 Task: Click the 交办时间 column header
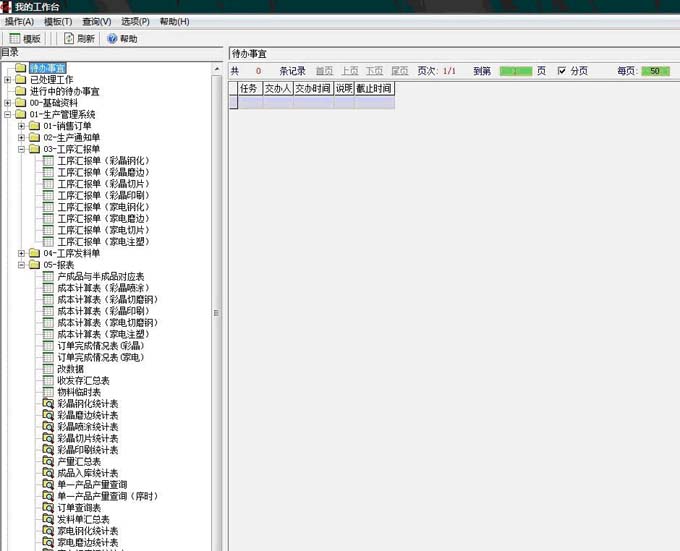pyautogui.click(x=313, y=89)
